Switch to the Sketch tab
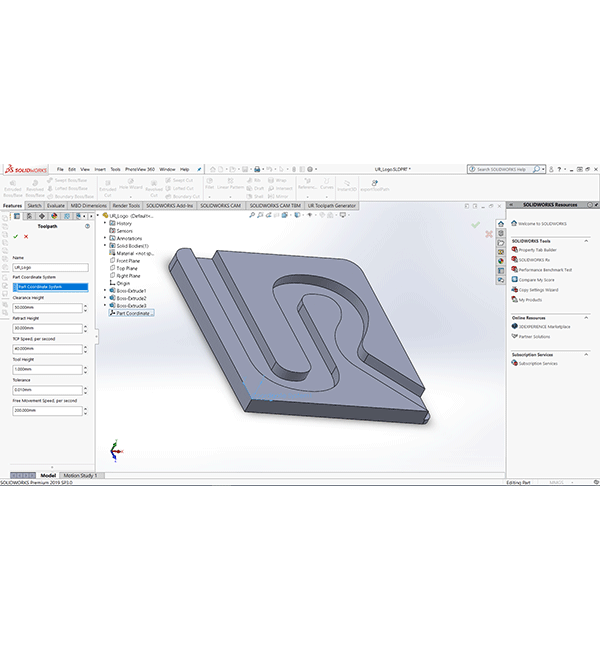The height and width of the screenshot is (650, 600). pos(34,206)
